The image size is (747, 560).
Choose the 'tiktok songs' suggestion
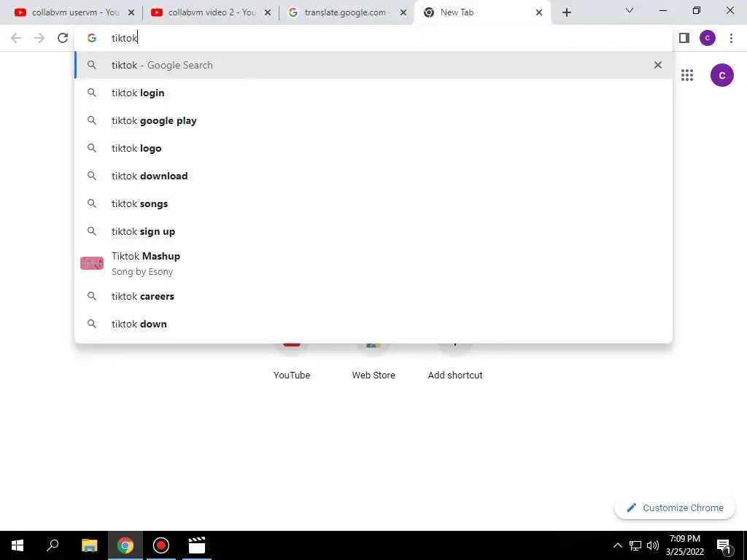coord(373,203)
